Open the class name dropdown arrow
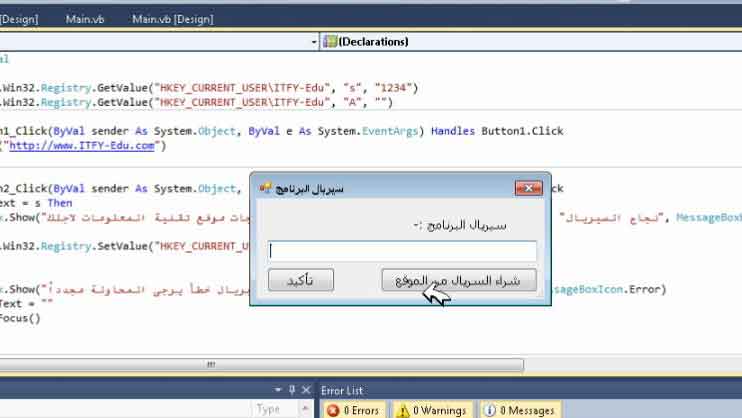742x418 pixels. point(313,42)
